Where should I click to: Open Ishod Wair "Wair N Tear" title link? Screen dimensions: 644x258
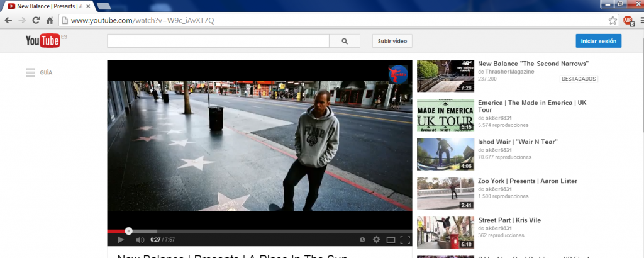[x=518, y=142]
